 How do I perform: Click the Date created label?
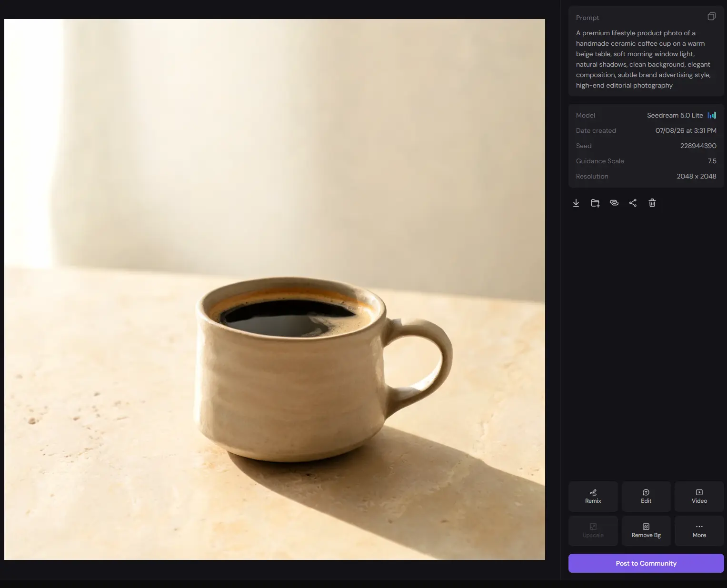coord(596,130)
